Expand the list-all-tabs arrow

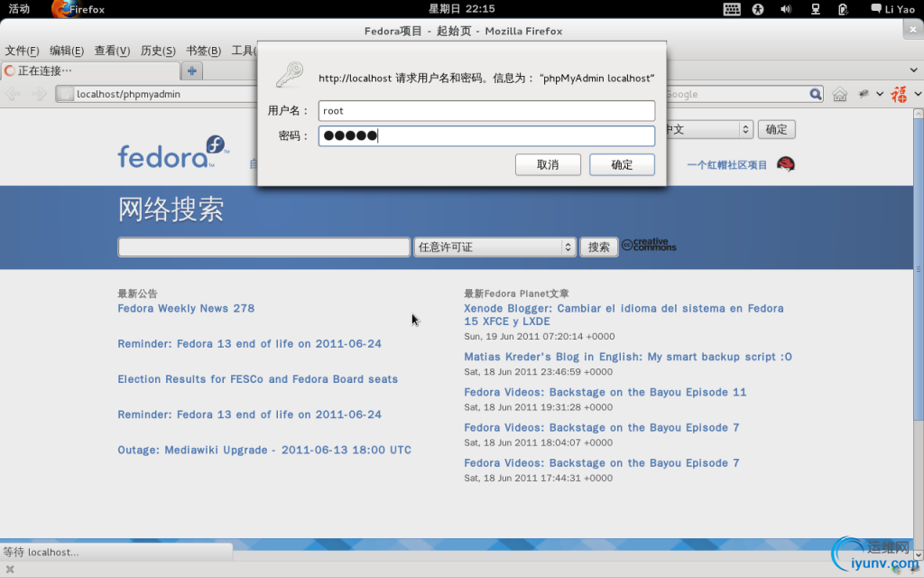point(913,70)
